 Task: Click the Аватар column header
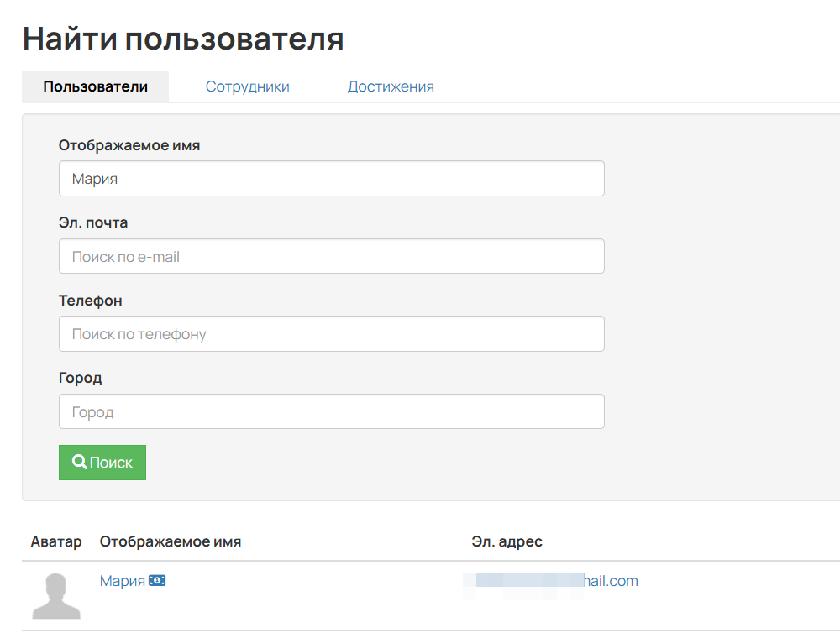point(56,541)
